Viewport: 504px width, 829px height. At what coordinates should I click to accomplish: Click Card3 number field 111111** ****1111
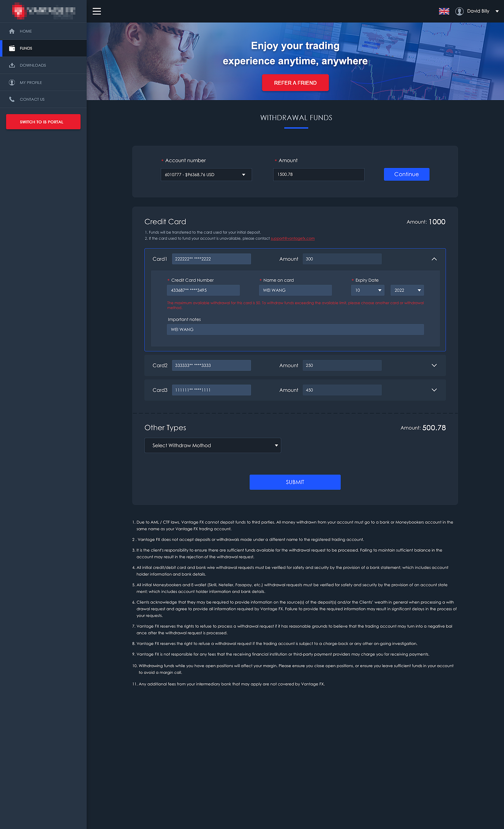click(x=211, y=390)
